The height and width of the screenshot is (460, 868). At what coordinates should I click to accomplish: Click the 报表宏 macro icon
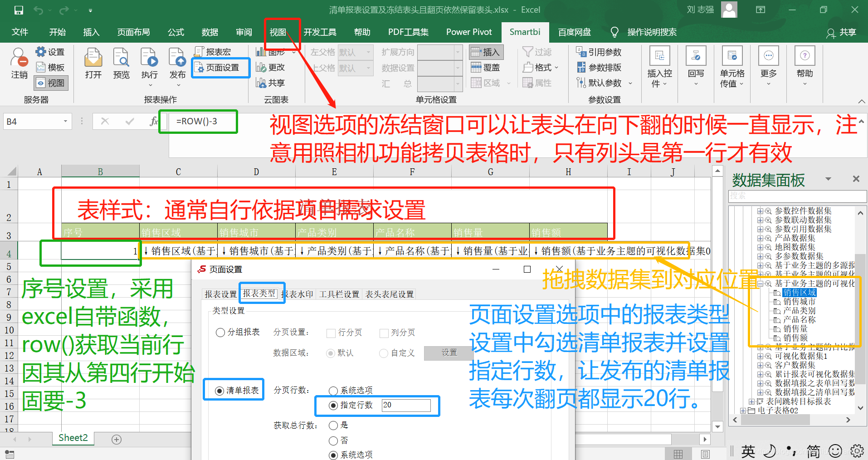click(x=199, y=52)
